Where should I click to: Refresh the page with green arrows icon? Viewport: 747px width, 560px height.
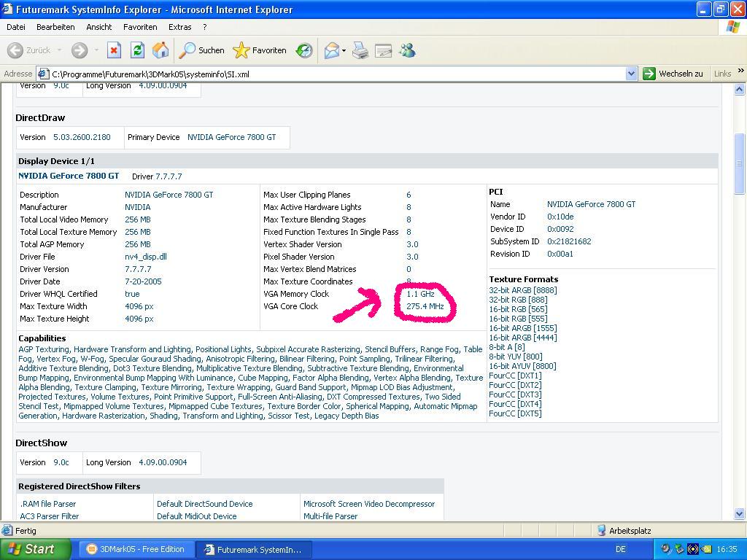click(137, 50)
